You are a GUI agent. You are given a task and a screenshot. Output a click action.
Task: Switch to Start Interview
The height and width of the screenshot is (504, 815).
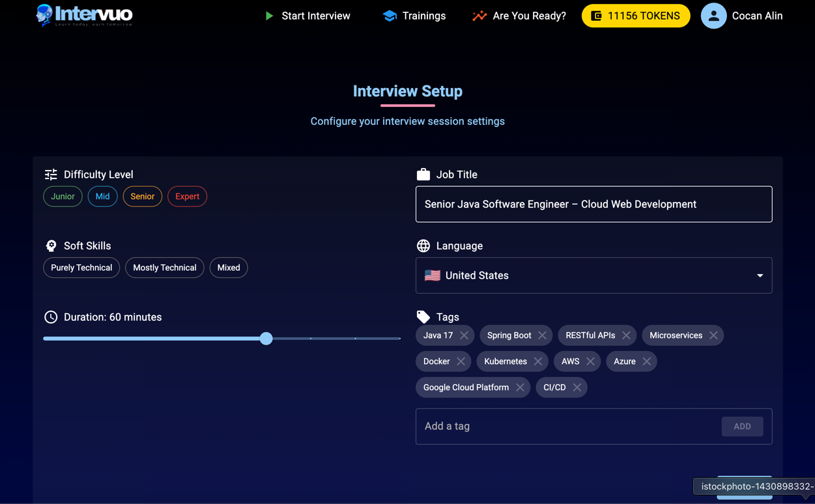pos(315,15)
